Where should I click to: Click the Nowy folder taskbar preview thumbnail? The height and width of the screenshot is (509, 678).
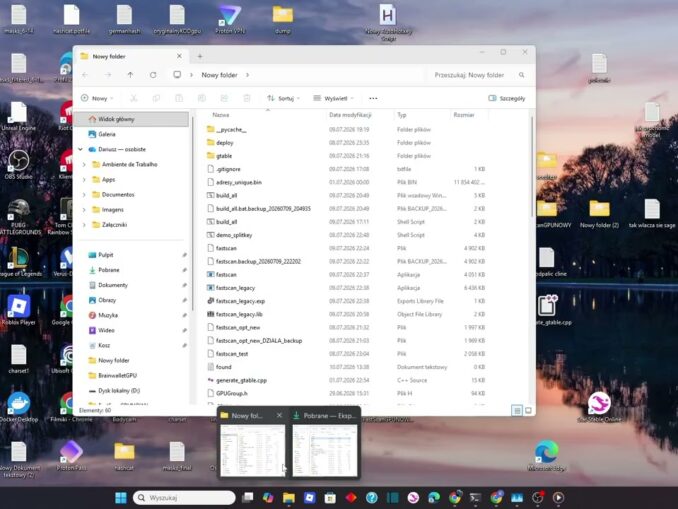(x=253, y=450)
